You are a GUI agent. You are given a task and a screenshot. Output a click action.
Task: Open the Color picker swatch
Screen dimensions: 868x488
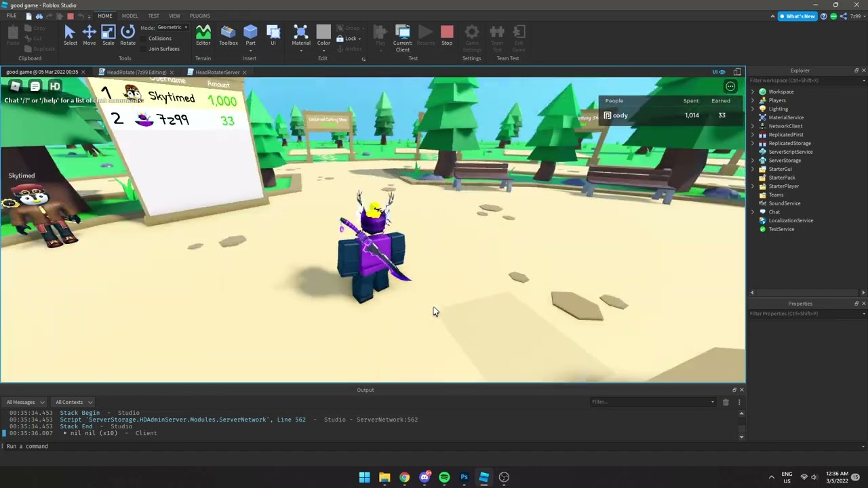coord(323,32)
